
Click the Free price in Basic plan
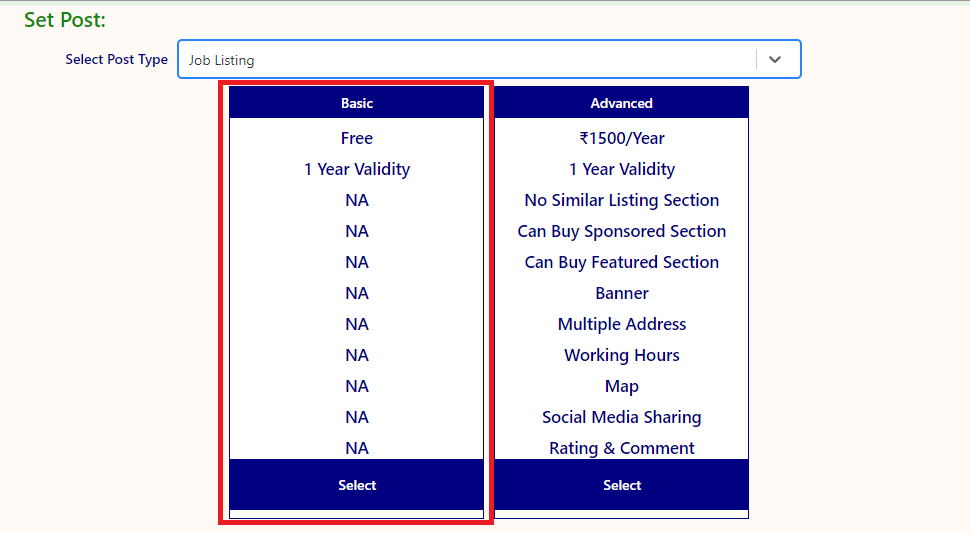(x=357, y=138)
